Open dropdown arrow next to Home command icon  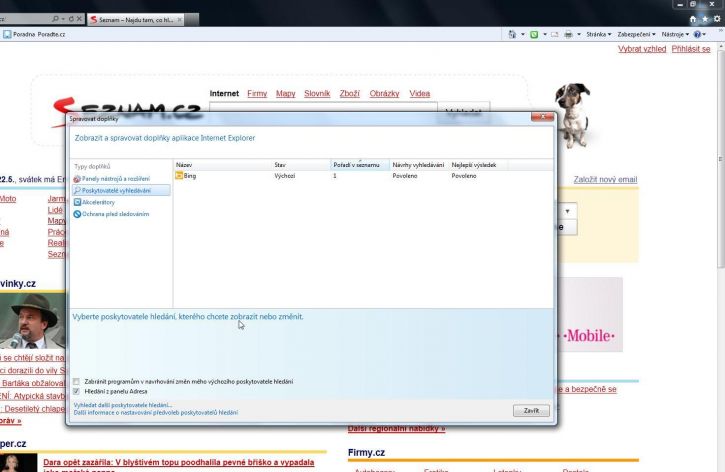[x=523, y=34]
